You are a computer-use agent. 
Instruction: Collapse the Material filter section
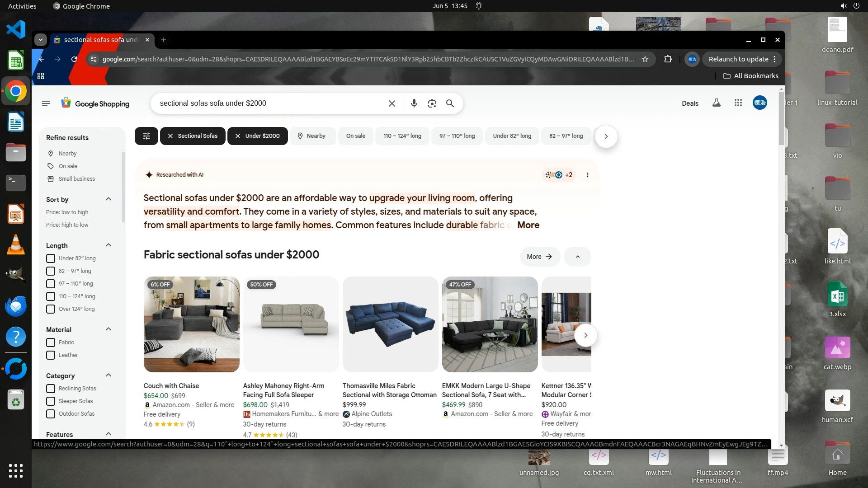108,329
